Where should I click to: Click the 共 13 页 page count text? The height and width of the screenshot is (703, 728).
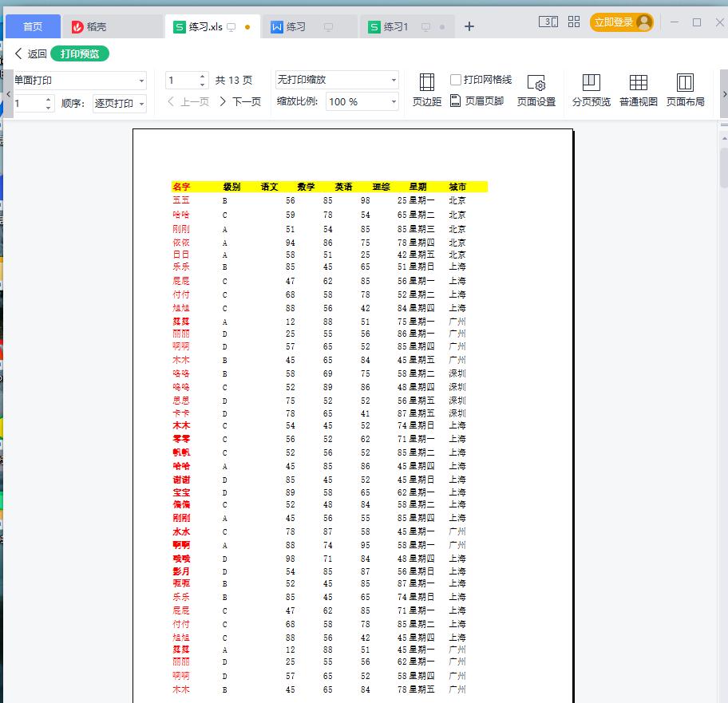click(x=234, y=81)
